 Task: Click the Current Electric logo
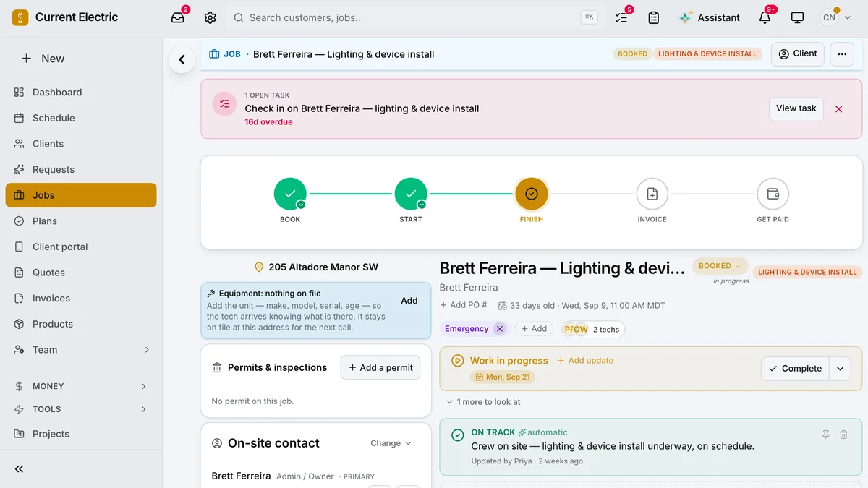(x=20, y=17)
